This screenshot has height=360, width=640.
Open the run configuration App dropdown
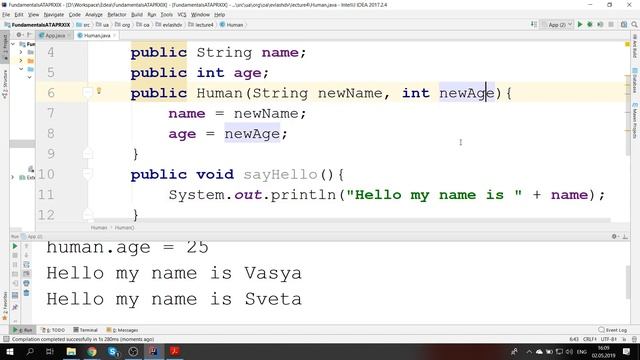coord(557,24)
